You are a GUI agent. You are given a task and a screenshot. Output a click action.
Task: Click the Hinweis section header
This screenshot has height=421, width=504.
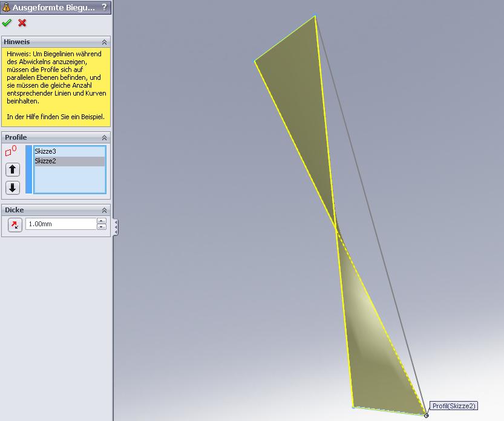(56, 42)
